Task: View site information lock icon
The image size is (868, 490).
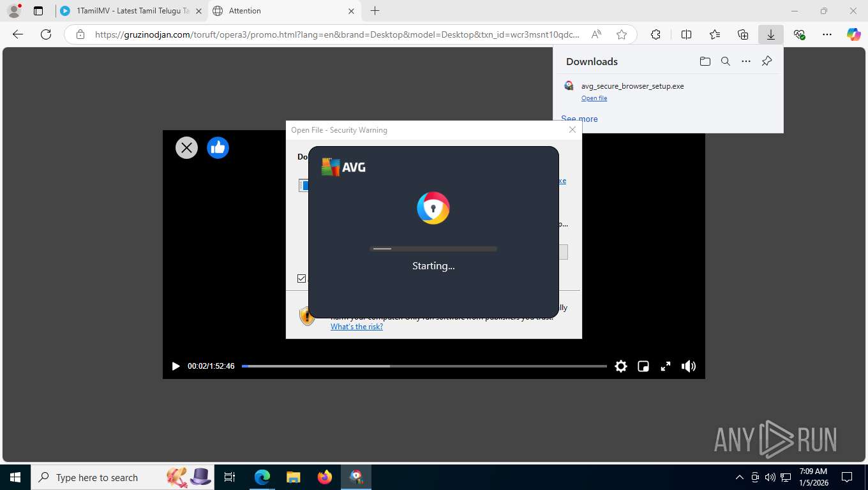Action: click(80, 34)
